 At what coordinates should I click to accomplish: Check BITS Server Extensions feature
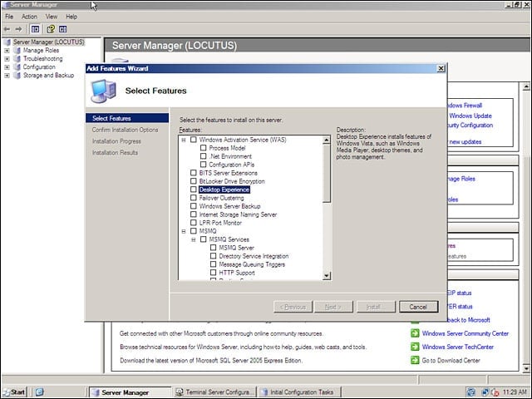pos(194,173)
